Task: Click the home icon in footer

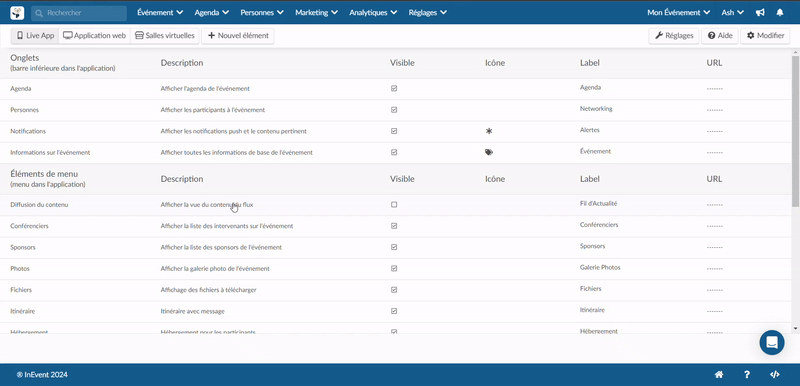Action: pos(719,375)
